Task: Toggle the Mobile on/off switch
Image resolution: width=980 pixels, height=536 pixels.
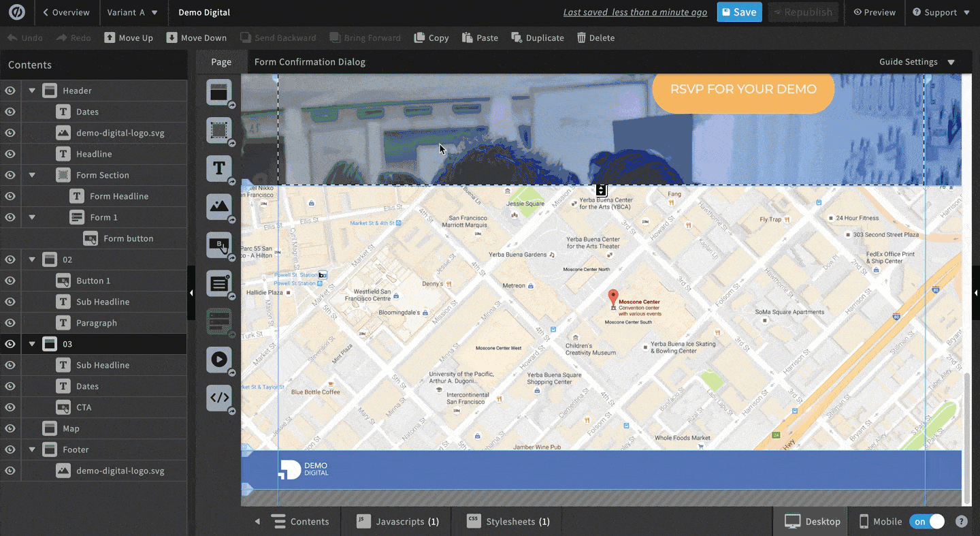Action: (x=927, y=522)
